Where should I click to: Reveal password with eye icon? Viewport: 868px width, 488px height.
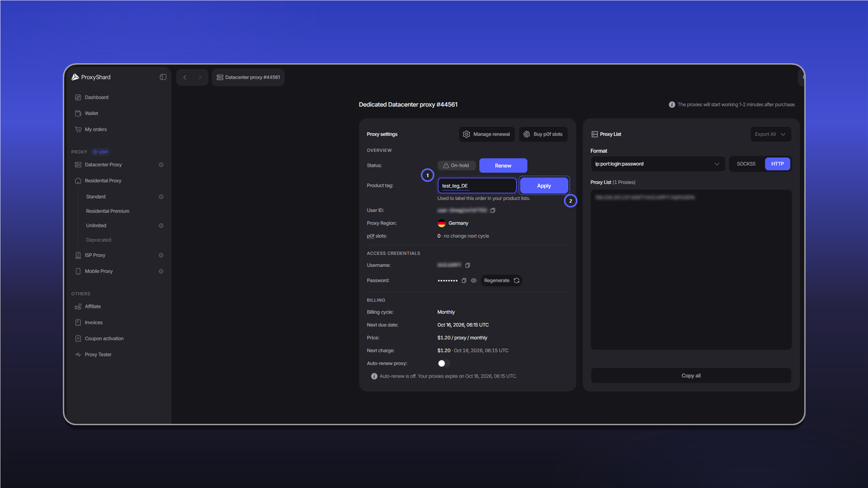[474, 281]
